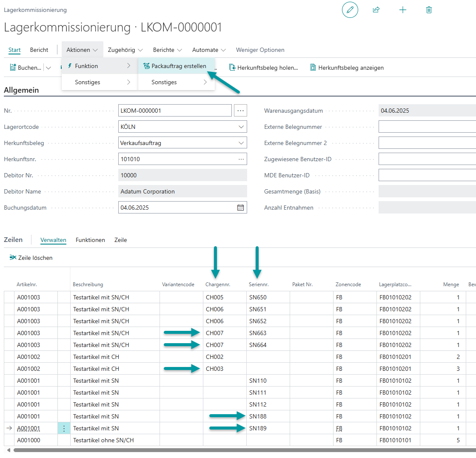Expand the Lagerortcode dropdown
Image resolution: width=476 pixels, height=458 pixels.
click(241, 127)
